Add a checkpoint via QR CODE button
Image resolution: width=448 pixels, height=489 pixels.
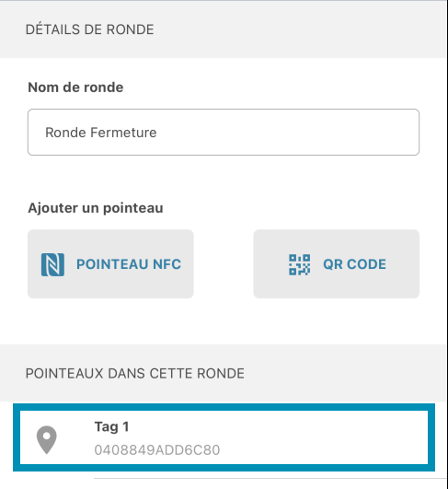coord(336,263)
